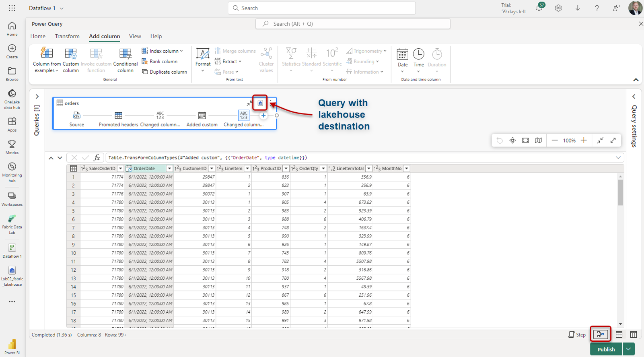Reset diagram zoom at 100%
The width and height of the screenshot is (644, 357).
[x=569, y=140]
